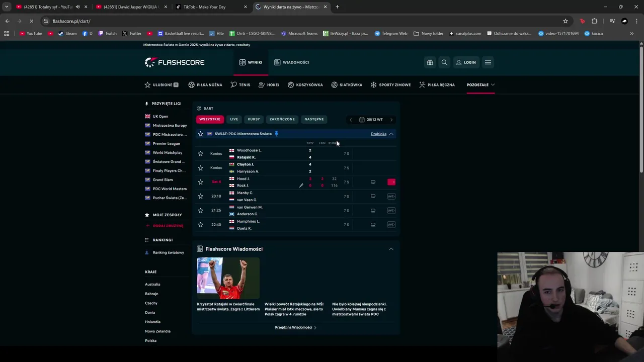
Task: Select Holandia in countries list
Action: [152, 322]
